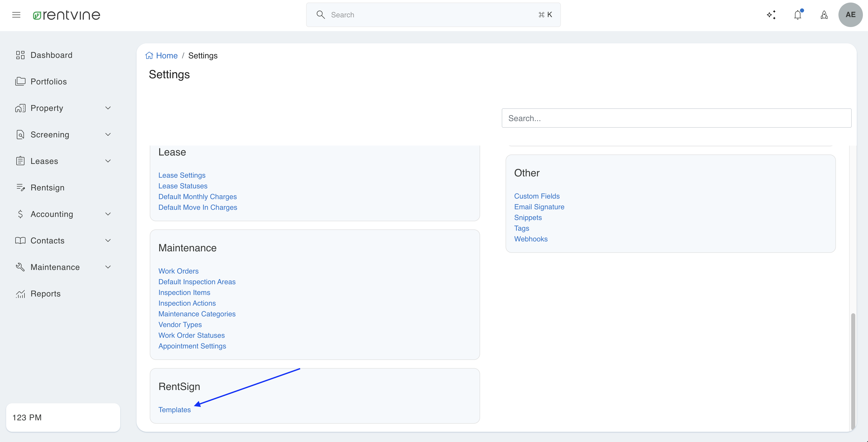The width and height of the screenshot is (868, 442).
Task: Open Rentsign in sidebar
Action: point(48,187)
